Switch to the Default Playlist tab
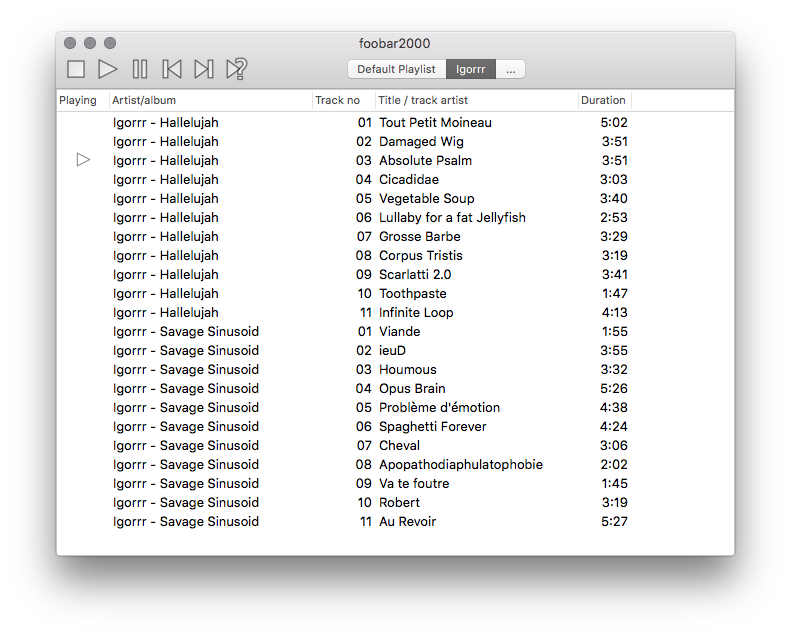 point(397,69)
